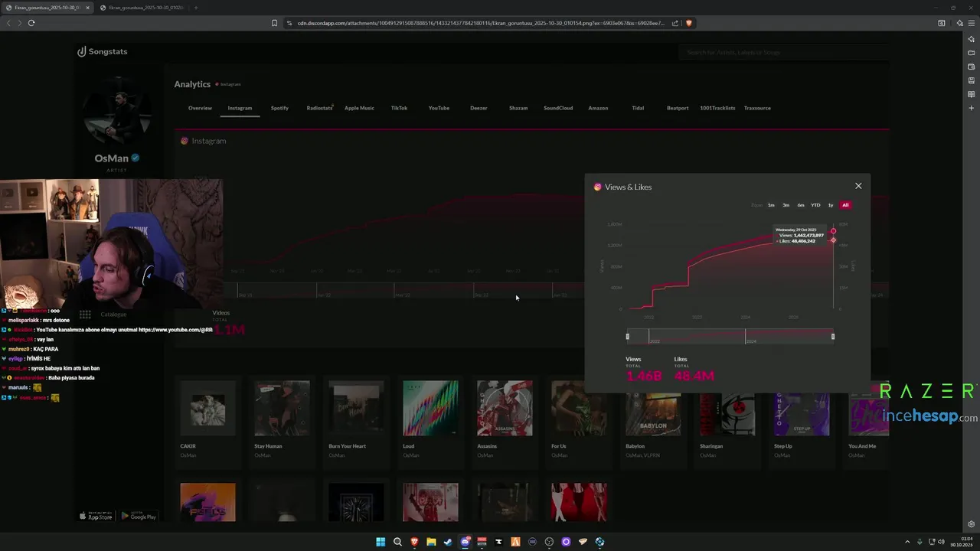Click the plus icon in browser sidebar
Screen dimensions: 980x551
pos(972,108)
